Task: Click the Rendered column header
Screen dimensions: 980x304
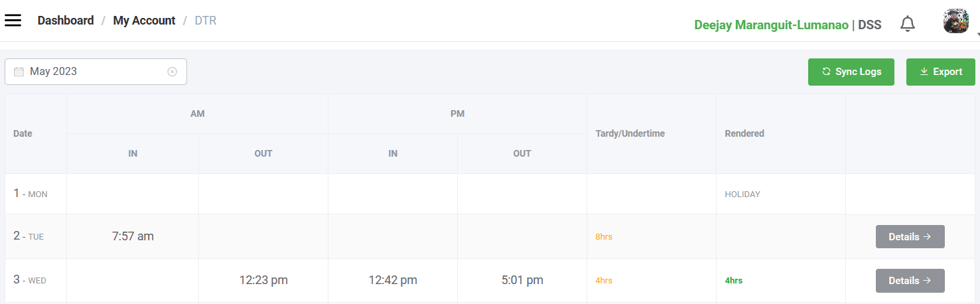Action: click(x=744, y=133)
